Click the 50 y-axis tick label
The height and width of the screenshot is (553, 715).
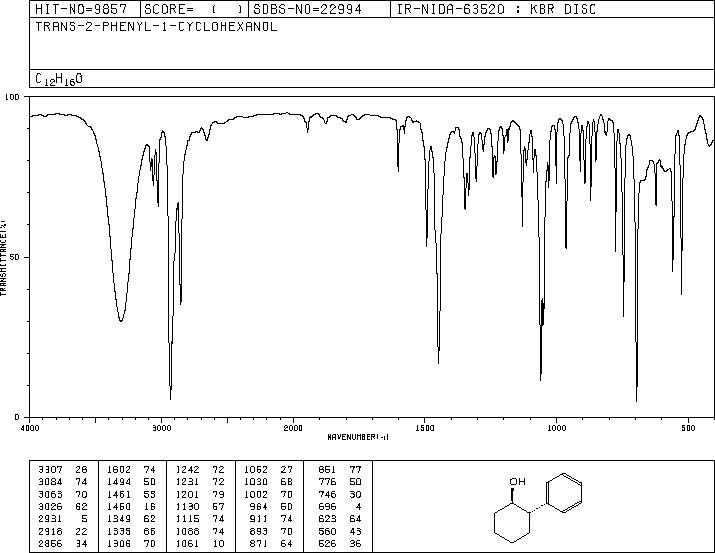pos(15,257)
